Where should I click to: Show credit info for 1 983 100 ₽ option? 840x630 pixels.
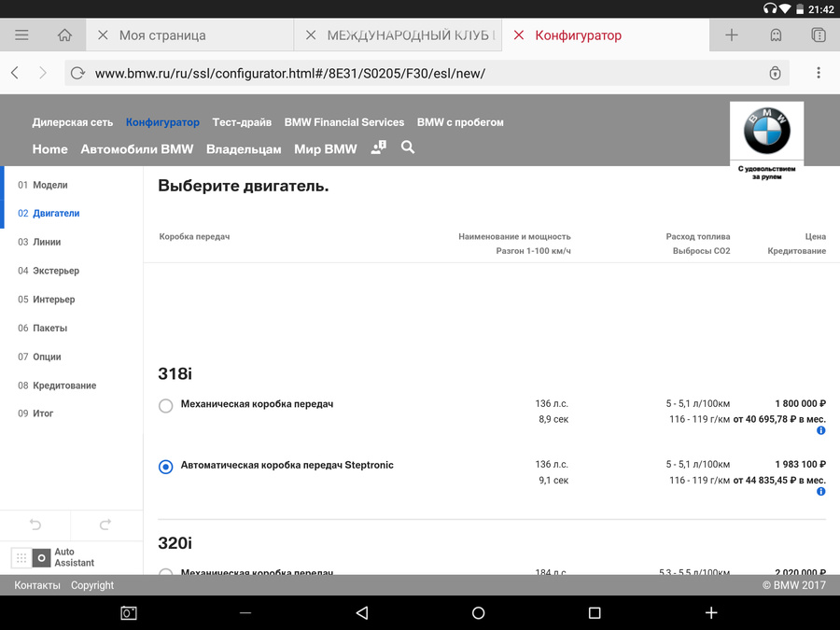[x=820, y=492]
